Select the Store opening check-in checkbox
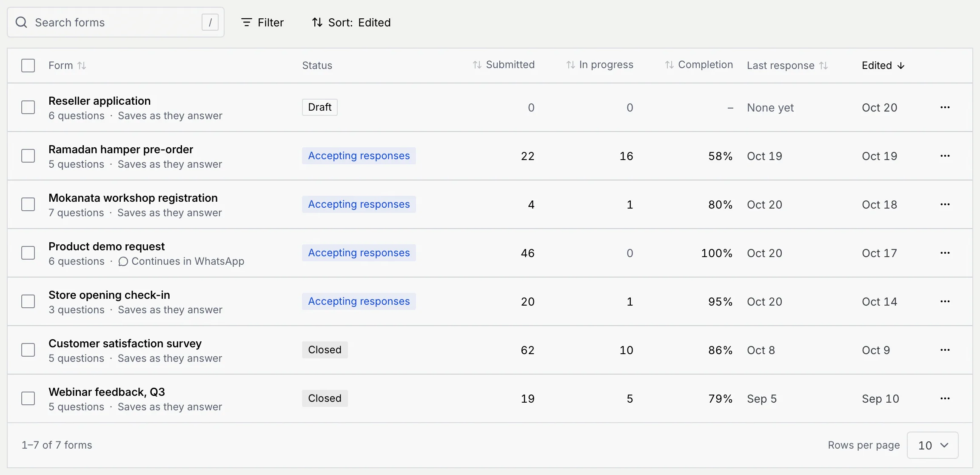This screenshot has height=475, width=980. coord(28,301)
